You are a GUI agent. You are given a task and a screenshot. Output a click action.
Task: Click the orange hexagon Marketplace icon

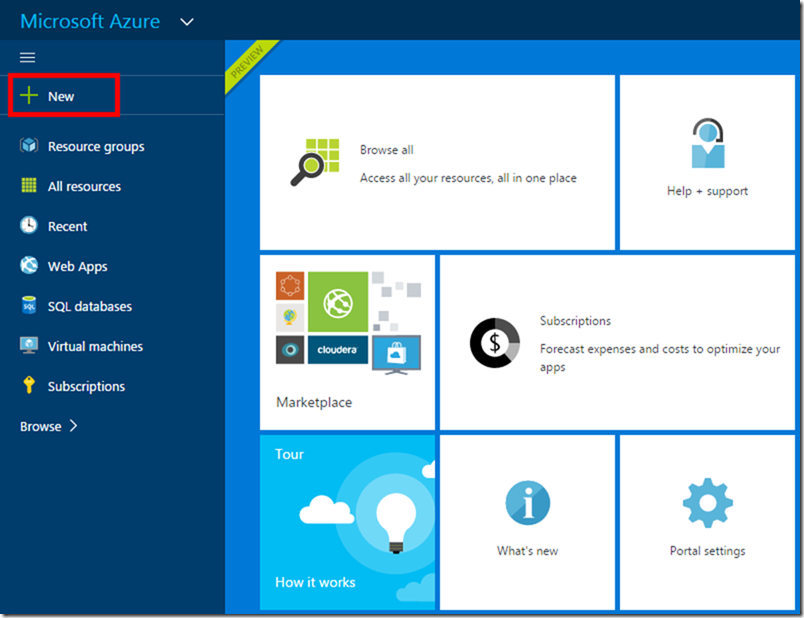tap(290, 286)
